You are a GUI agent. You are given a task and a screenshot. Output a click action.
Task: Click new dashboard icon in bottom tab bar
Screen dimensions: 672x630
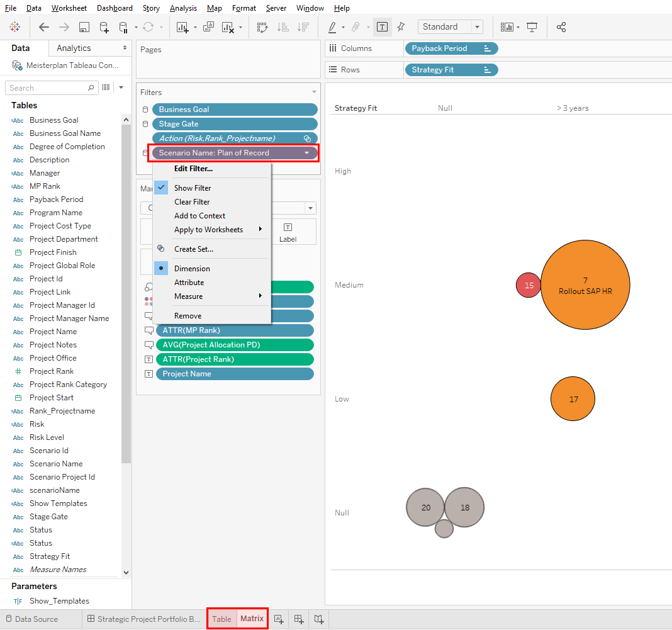299,619
